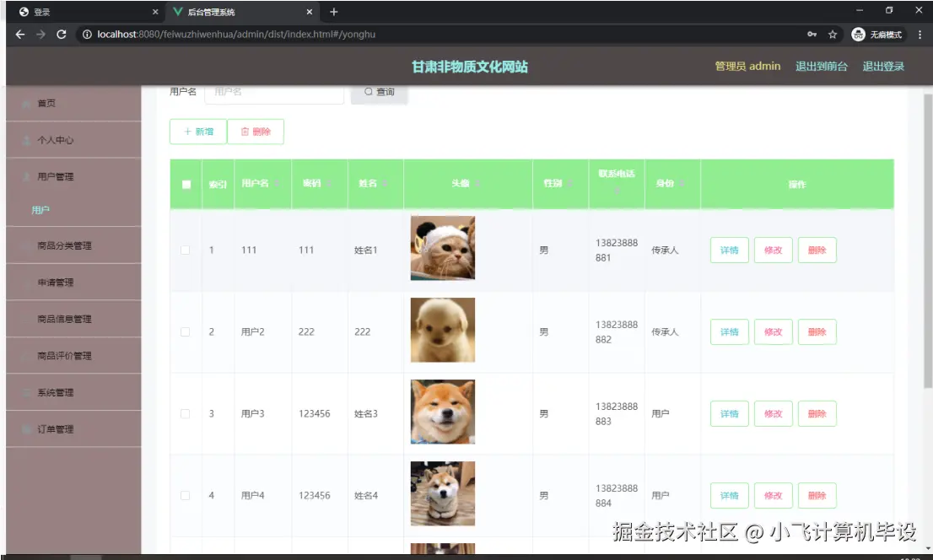Expand 申请管理 sidebar menu
This screenshot has height=560, width=933.
73,282
